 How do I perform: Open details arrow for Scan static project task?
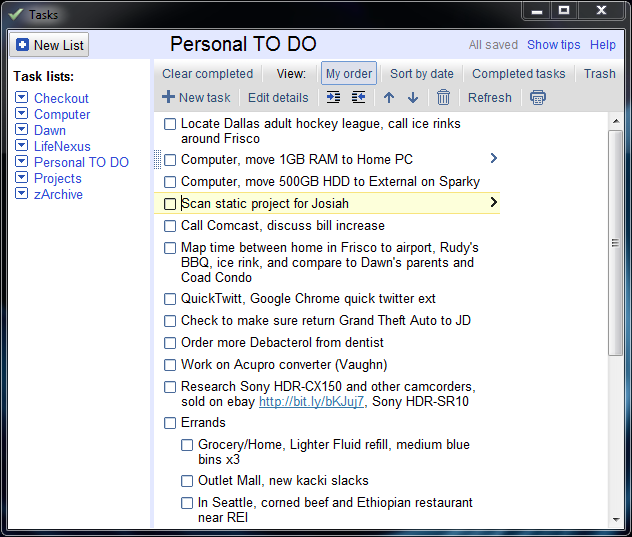coord(494,202)
